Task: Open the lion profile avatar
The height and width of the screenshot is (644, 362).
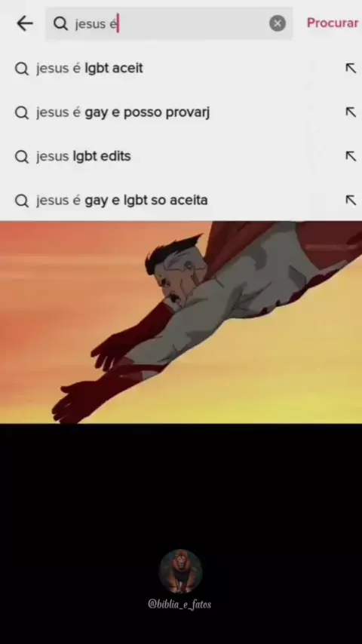Action: click(180, 572)
